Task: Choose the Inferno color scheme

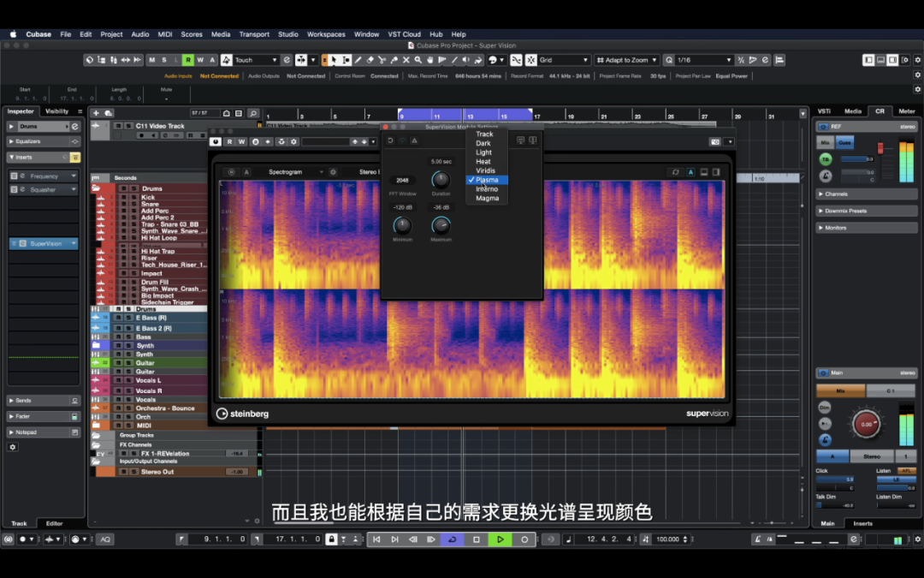Action: pos(487,189)
